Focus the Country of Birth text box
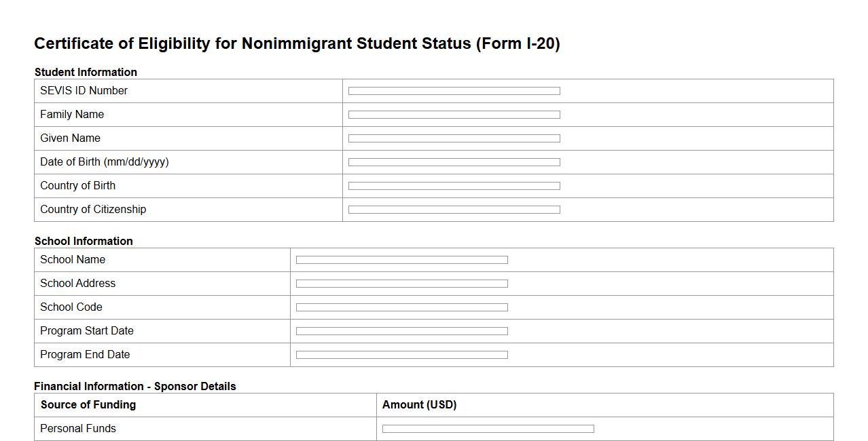Screen dimensions: 868x441 (x=454, y=186)
